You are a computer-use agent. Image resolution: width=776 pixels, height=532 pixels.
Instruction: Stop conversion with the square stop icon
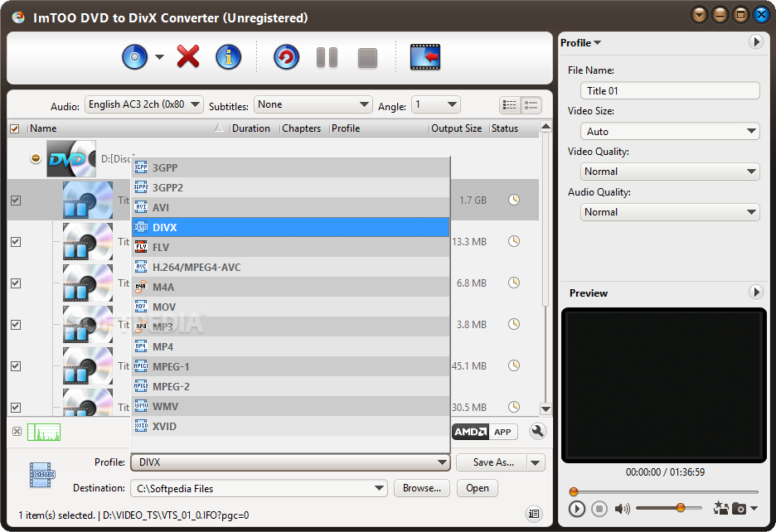[x=367, y=58]
